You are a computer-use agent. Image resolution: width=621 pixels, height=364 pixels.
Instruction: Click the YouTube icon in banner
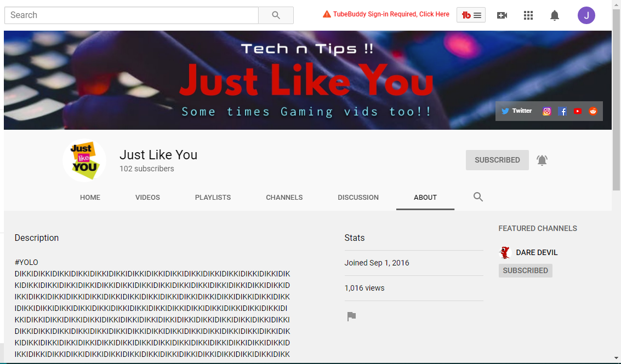(577, 111)
